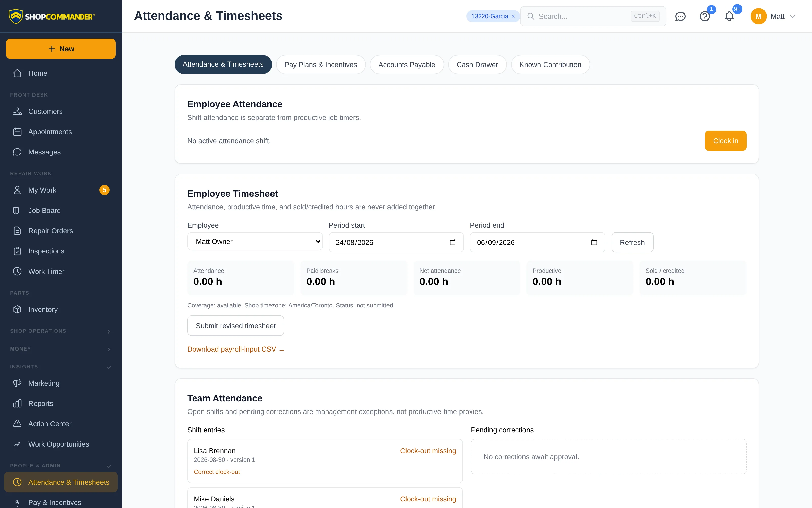Open Repair Orders

pos(61,231)
